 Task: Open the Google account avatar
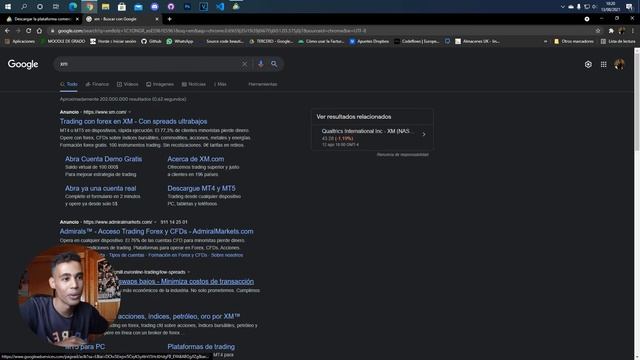(619, 64)
